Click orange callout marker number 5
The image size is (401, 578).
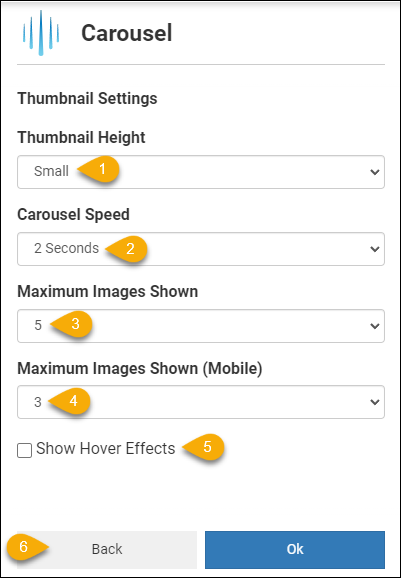pos(203,448)
